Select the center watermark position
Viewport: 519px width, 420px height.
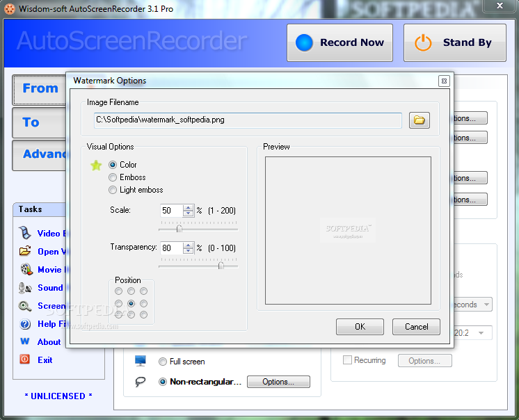click(131, 303)
